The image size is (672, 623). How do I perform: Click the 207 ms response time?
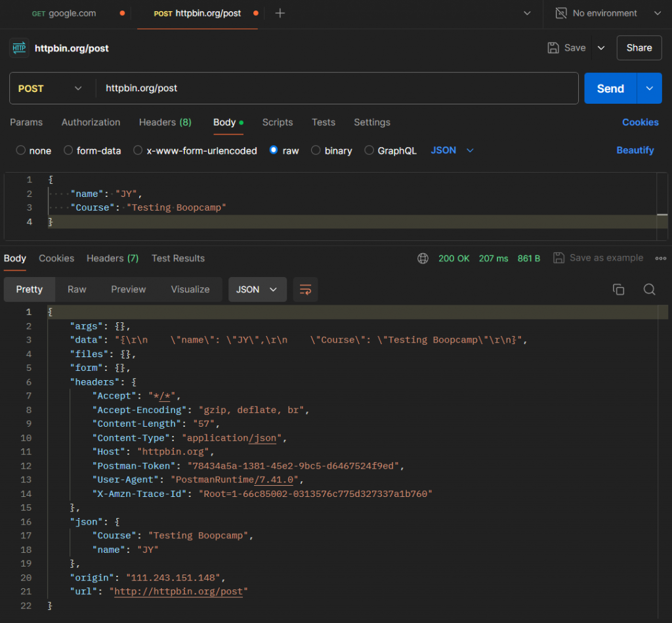pos(493,259)
